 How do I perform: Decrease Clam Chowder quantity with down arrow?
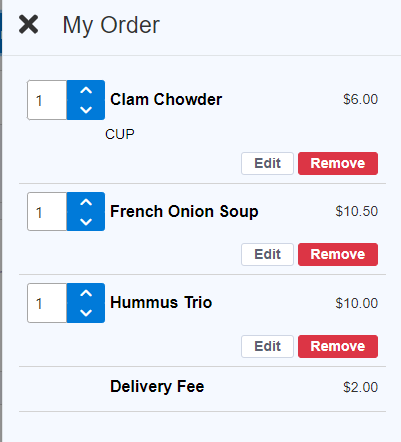[86, 110]
